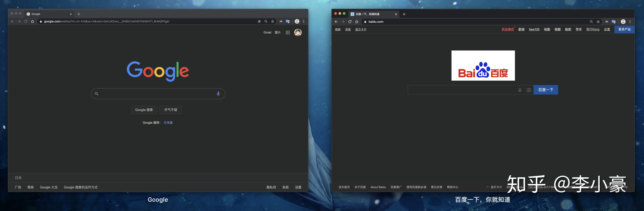The image size is (644, 211).
Task: Open About Baidu footer link
Action: [378, 187]
